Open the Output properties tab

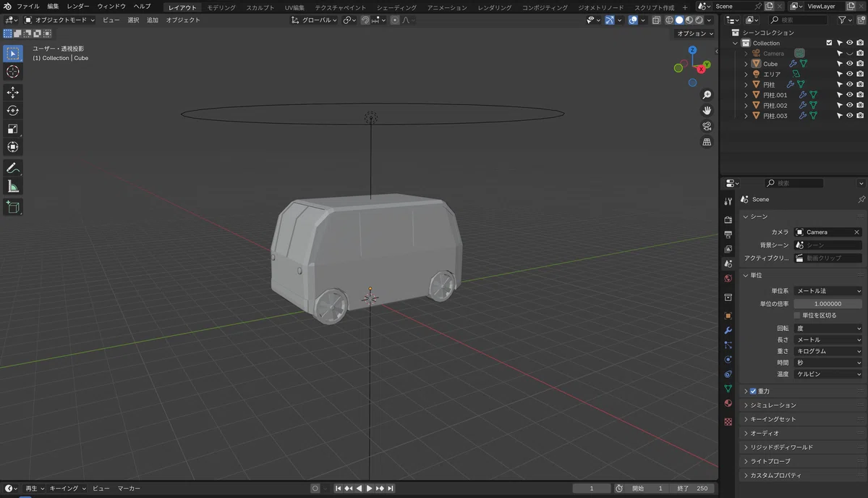[x=728, y=235]
